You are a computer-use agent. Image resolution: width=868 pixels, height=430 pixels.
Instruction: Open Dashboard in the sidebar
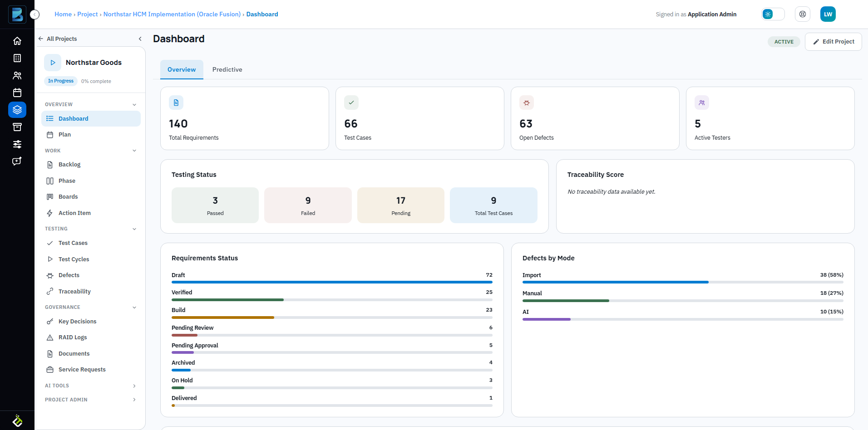[x=91, y=118]
